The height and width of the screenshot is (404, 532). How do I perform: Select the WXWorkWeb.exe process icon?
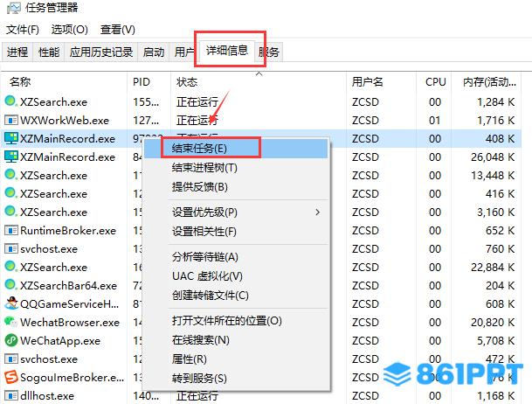10,120
